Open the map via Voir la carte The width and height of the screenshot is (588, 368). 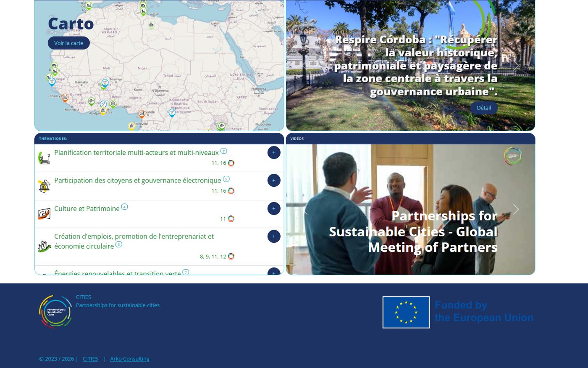pos(69,43)
